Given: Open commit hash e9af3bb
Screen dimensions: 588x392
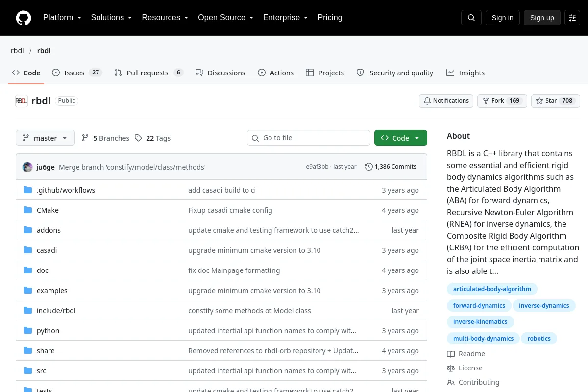Looking at the screenshot, I should pos(317,167).
